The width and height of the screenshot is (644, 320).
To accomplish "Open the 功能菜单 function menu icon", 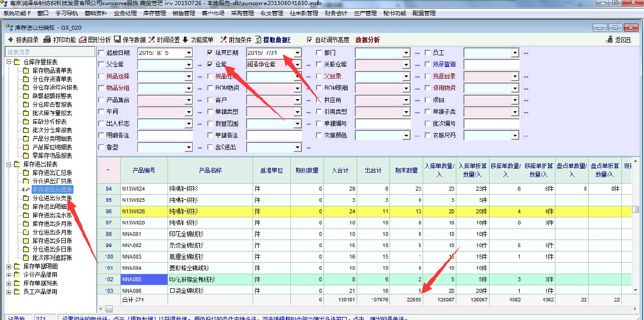I will (185, 40).
